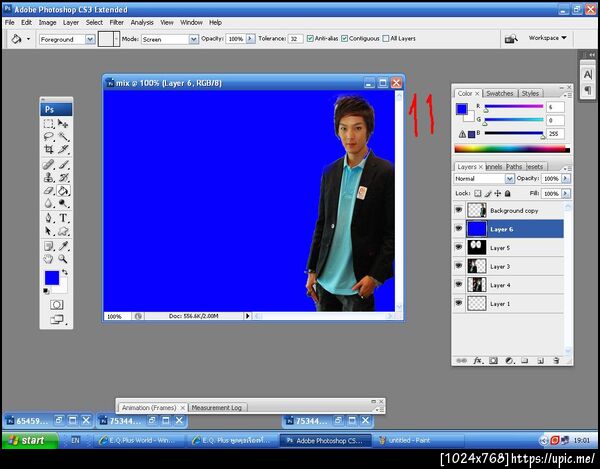
Task: Enable the All Layers checkbox
Action: coord(386,39)
